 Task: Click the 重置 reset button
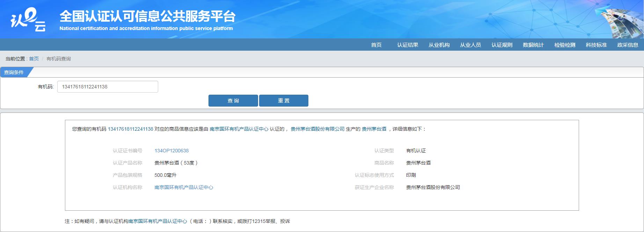(284, 101)
